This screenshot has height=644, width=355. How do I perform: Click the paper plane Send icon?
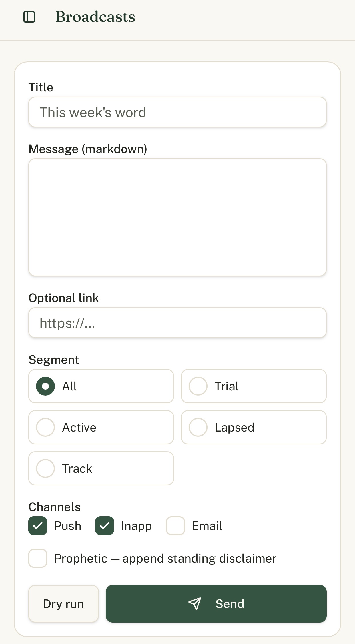[195, 604]
